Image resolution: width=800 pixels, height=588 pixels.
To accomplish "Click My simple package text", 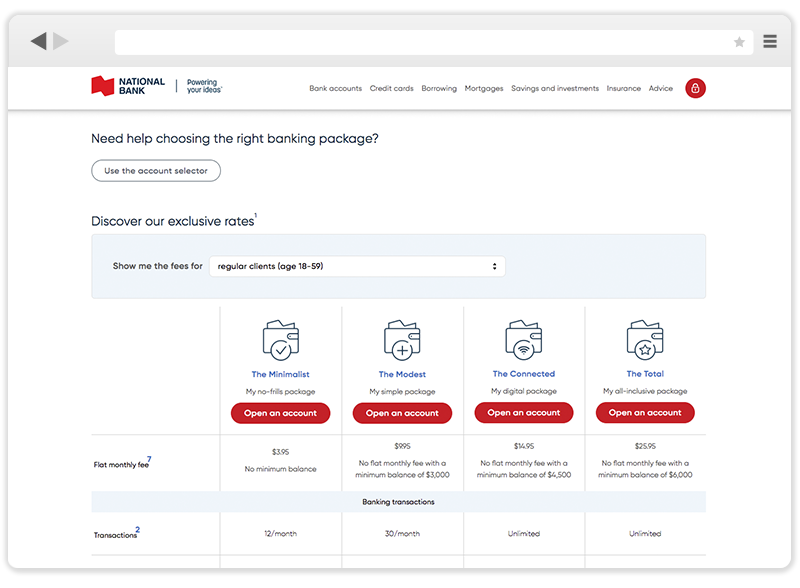I will click(x=402, y=391).
